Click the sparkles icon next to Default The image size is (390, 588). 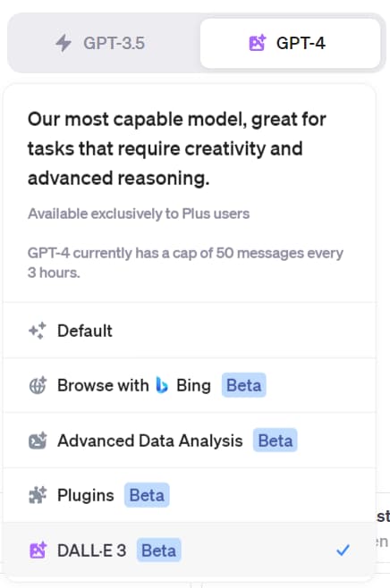38,331
